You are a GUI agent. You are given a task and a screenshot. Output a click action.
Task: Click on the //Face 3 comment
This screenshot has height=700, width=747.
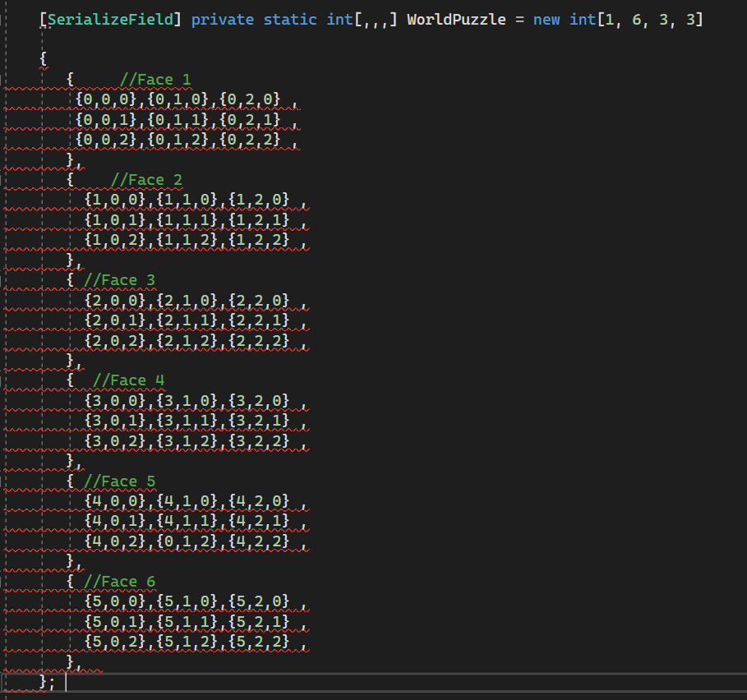point(119,280)
